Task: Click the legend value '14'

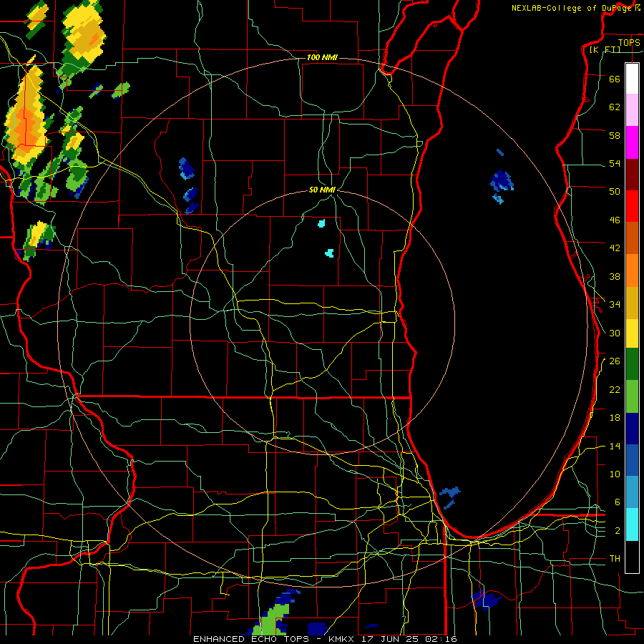Action: pos(615,446)
